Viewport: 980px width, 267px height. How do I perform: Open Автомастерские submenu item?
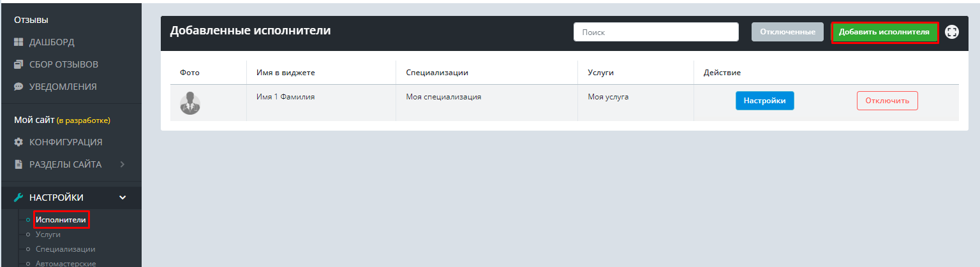coord(66,263)
